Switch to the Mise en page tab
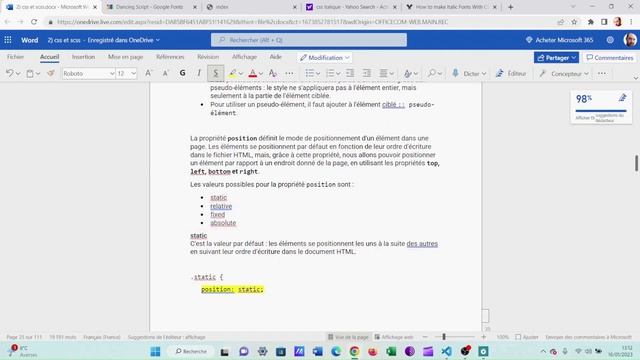 pos(125,57)
